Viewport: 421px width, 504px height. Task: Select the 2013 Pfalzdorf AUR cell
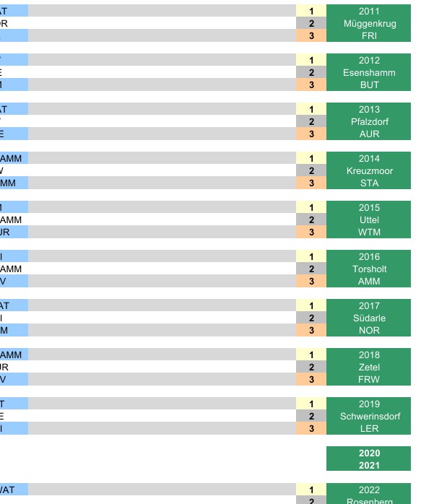tap(368, 121)
